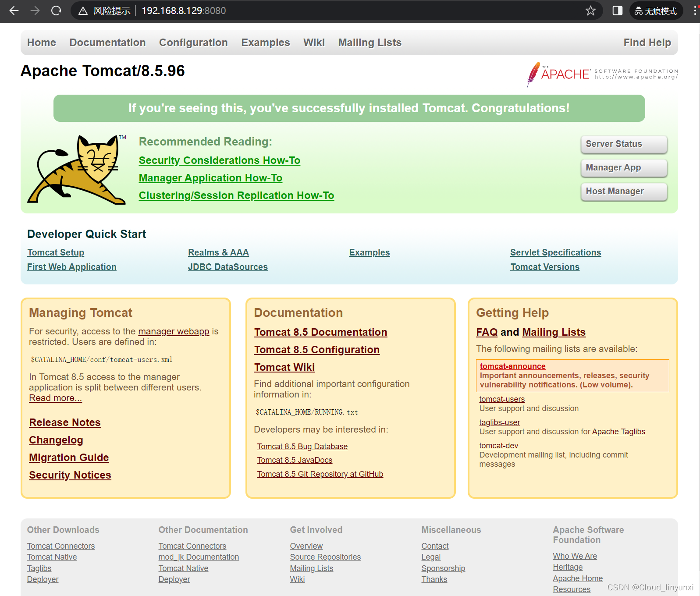Open Release Notes link
The width and height of the screenshot is (700, 596).
coord(65,422)
